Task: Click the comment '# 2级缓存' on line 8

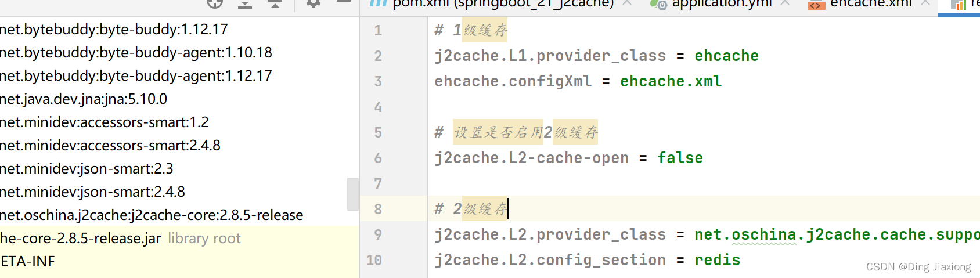Action: (x=471, y=209)
